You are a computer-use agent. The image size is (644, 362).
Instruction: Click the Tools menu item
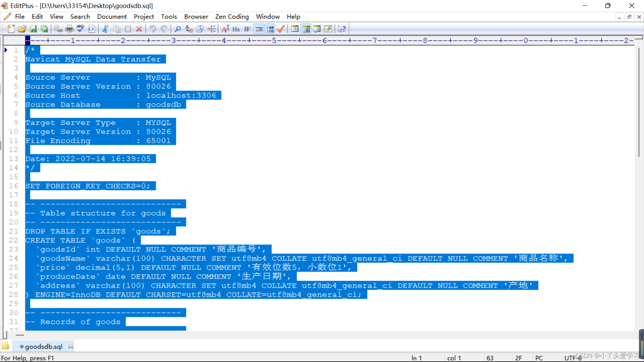(168, 17)
